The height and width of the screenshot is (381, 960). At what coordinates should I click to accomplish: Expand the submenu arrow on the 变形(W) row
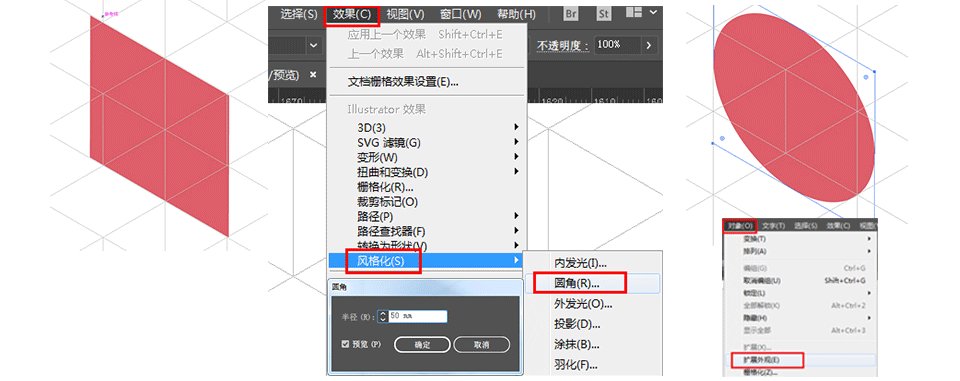517,157
